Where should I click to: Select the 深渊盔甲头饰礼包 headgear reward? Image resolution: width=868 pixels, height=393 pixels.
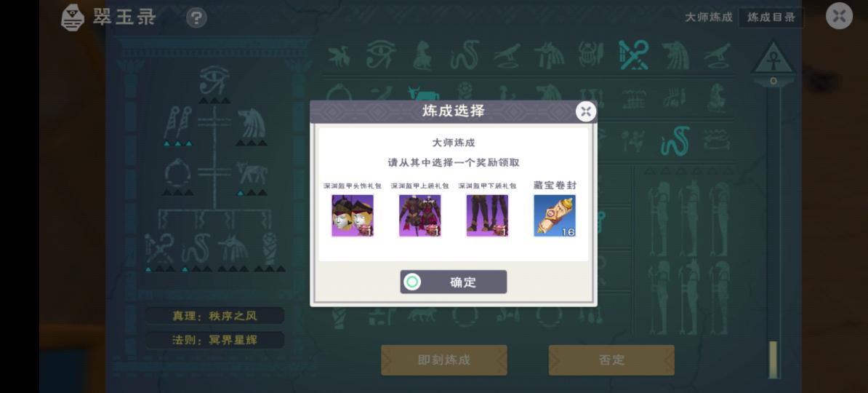tap(353, 215)
